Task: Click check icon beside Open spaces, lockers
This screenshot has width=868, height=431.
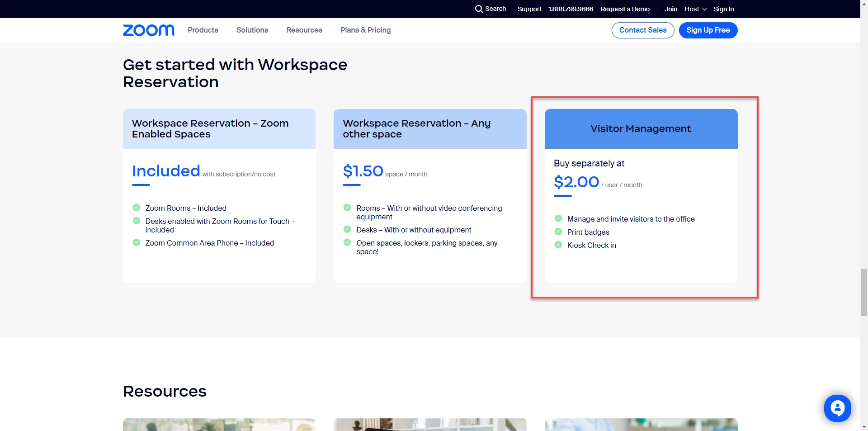Action: pos(347,242)
